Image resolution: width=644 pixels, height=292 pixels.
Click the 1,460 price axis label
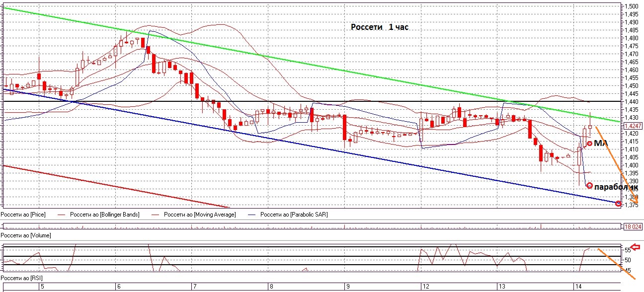pyautogui.click(x=632, y=70)
